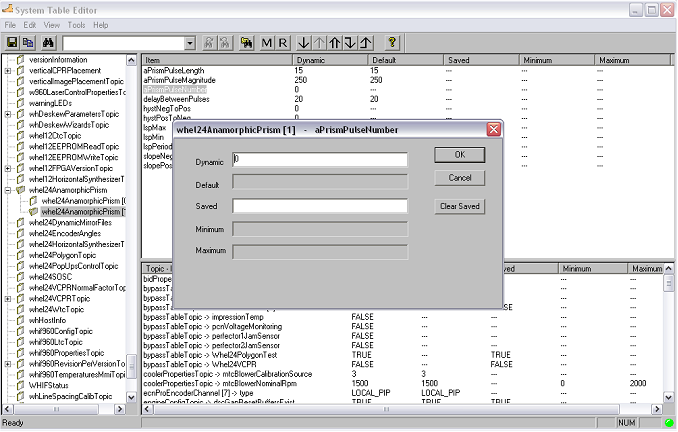
Task: Click the bold double up arrow toolbar icon
Action: (334, 43)
